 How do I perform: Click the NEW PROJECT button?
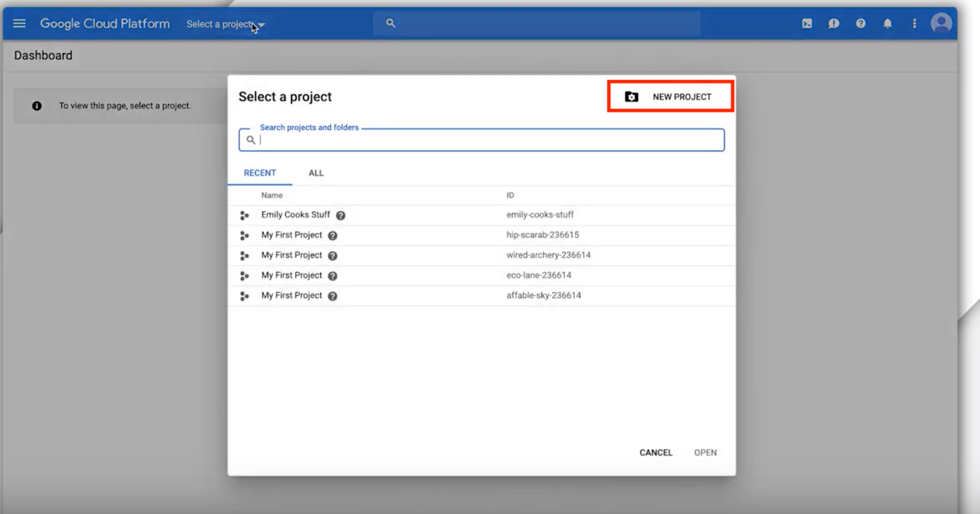(x=670, y=97)
